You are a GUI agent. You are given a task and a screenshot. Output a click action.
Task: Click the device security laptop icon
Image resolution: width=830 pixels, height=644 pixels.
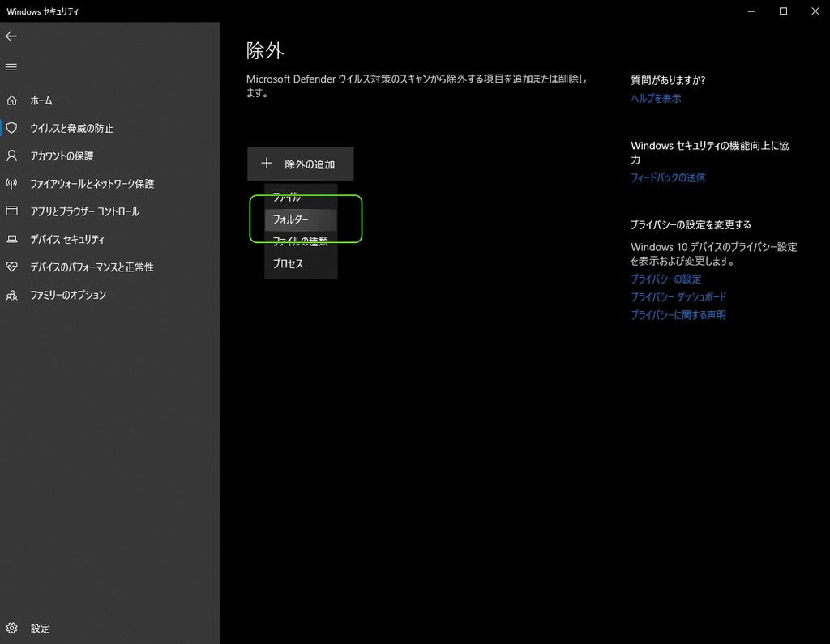point(11,239)
